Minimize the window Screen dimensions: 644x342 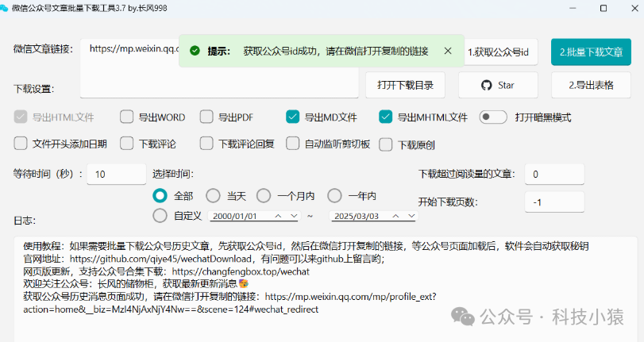573,8
